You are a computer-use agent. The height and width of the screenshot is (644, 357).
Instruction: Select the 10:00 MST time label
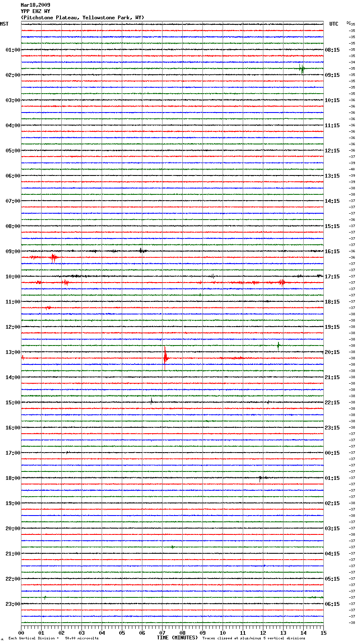click(x=13, y=277)
